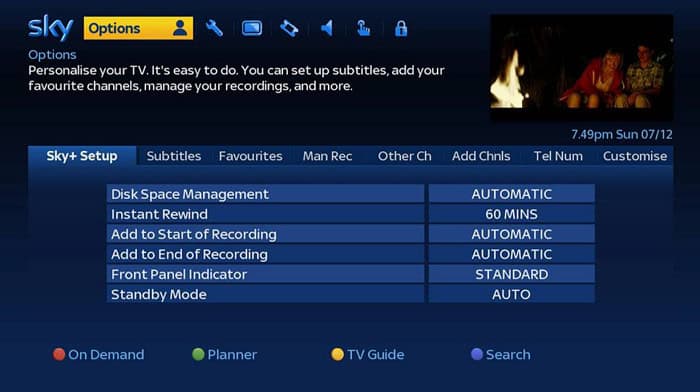Image resolution: width=700 pixels, height=392 pixels.
Task: Switch to the Sky+ Setup tab
Action: pyautogui.click(x=82, y=156)
